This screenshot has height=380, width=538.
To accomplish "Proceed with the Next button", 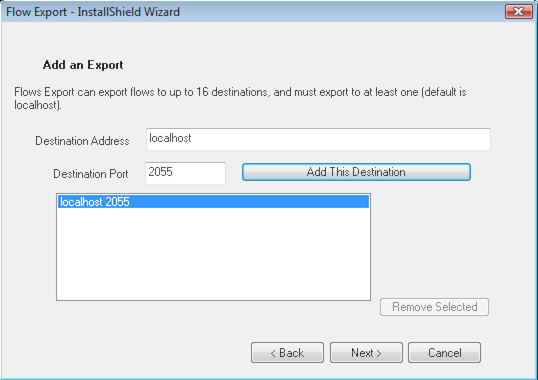I will click(x=366, y=352).
